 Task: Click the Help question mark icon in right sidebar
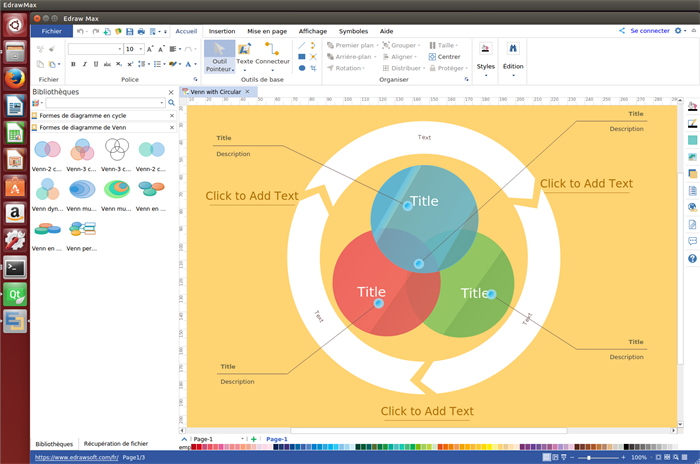coord(692,259)
